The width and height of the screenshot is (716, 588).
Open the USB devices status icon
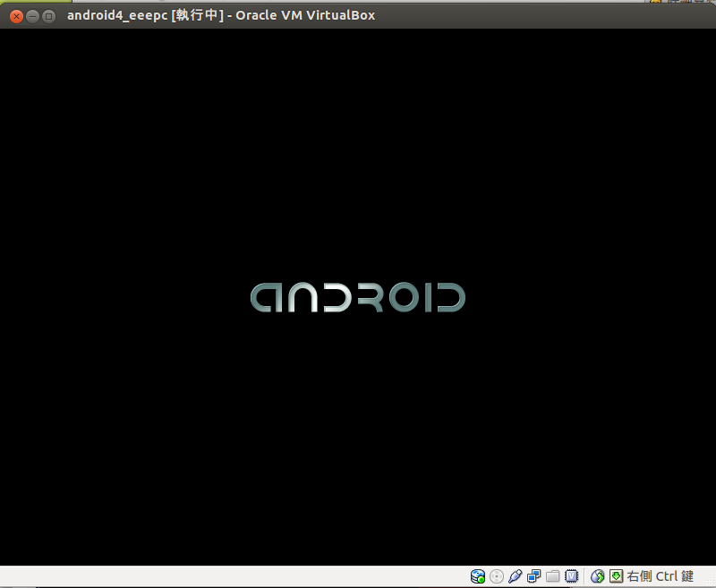(x=516, y=576)
